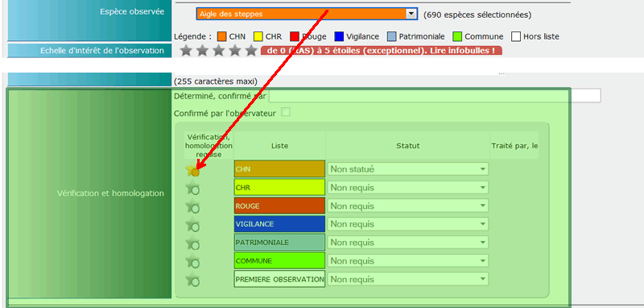This screenshot has width=644, height=308.
Task: Click the CHR yellow legend swatch
Action: tap(258, 36)
